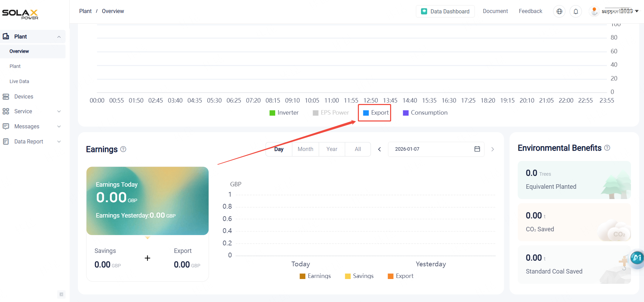The image size is (644, 302).
Task: Click the Earnings help question icon
Action: (124, 149)
